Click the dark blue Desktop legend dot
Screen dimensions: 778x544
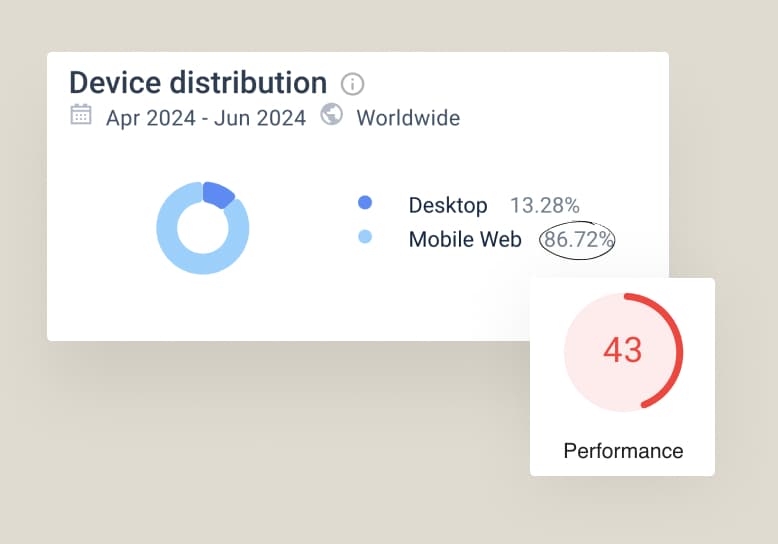click(365, 203)
